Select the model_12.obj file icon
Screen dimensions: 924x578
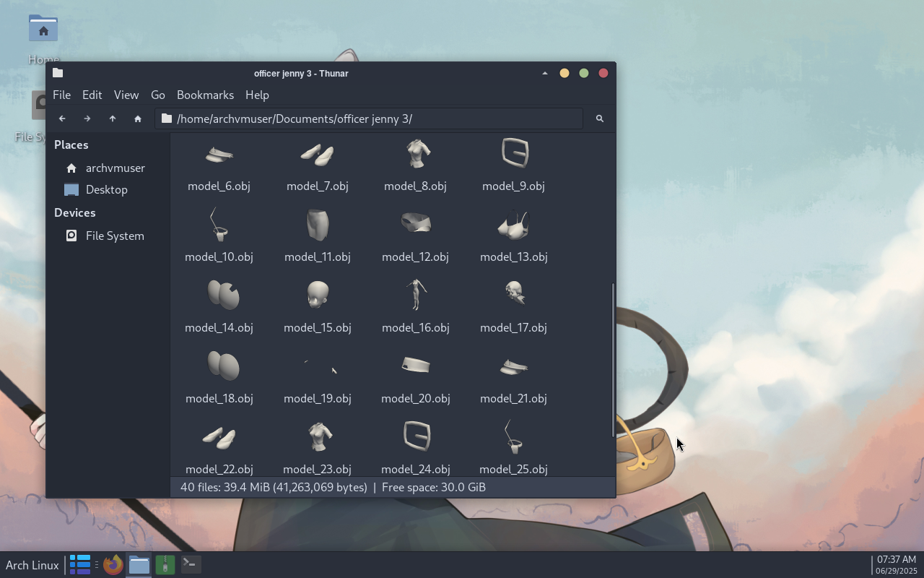[x=416, y=223]
